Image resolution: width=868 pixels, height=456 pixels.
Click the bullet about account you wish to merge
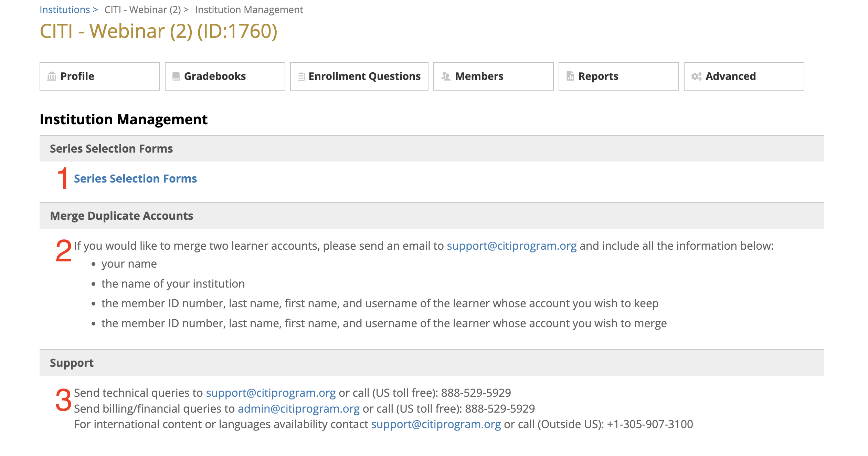(384, 323)
